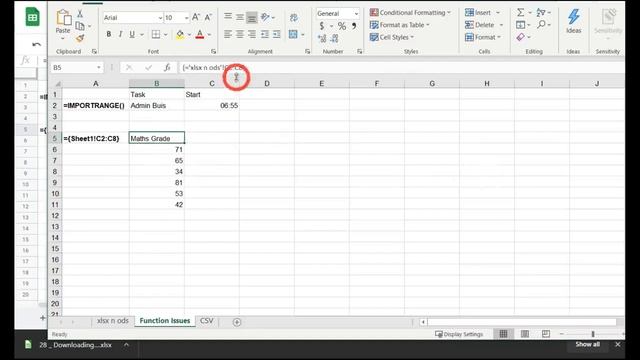This screenshot has width=640, height=360.
Task: Click the Cut scissors icon
Action: (x=80, y=14)
